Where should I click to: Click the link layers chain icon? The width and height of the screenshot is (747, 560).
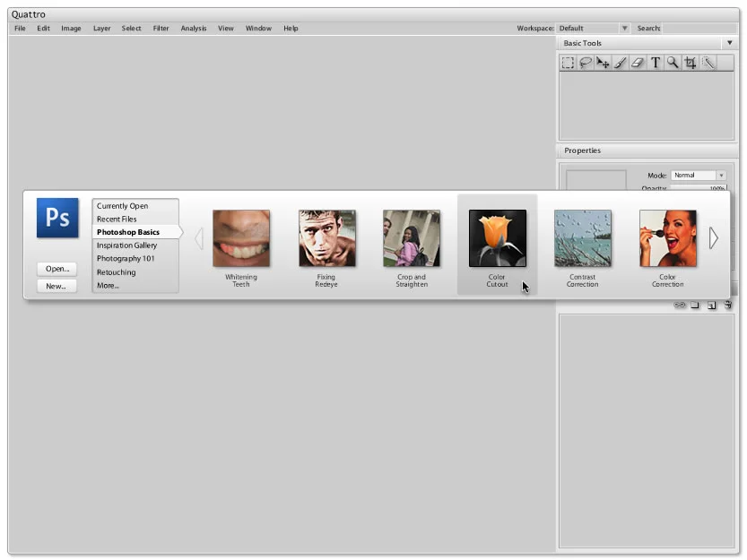[x=680, y=305]
